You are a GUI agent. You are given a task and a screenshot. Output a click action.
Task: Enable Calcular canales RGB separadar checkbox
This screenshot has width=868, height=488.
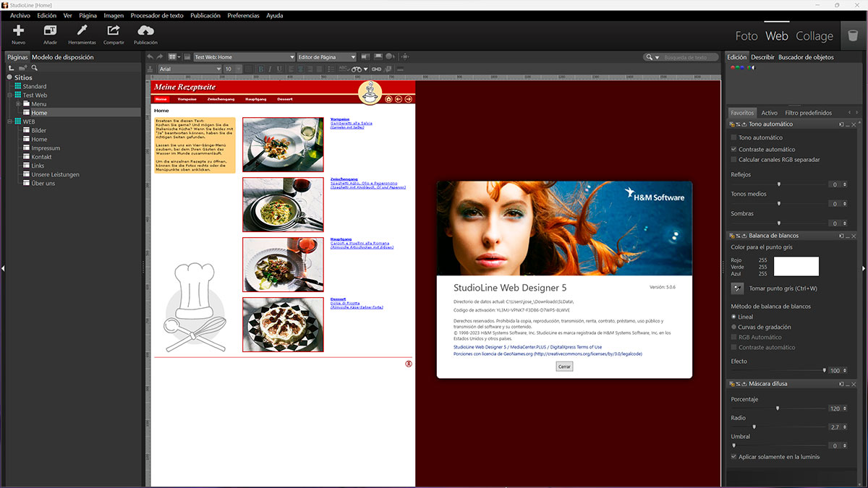[733, 160]
